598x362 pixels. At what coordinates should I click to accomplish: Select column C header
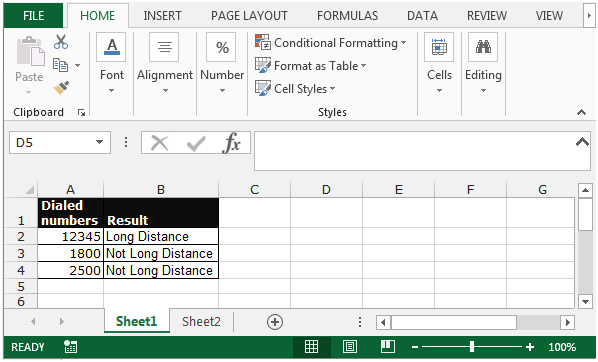coord(254,190)
